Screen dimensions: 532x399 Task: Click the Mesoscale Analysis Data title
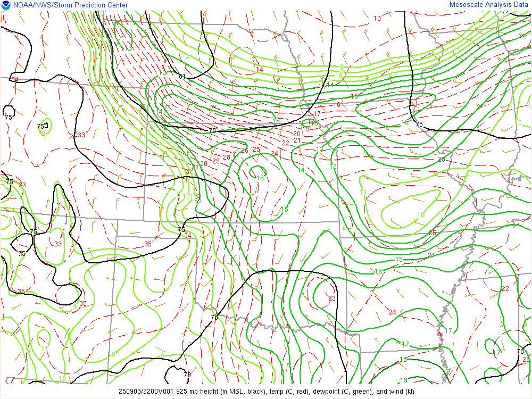coord(489,5)
